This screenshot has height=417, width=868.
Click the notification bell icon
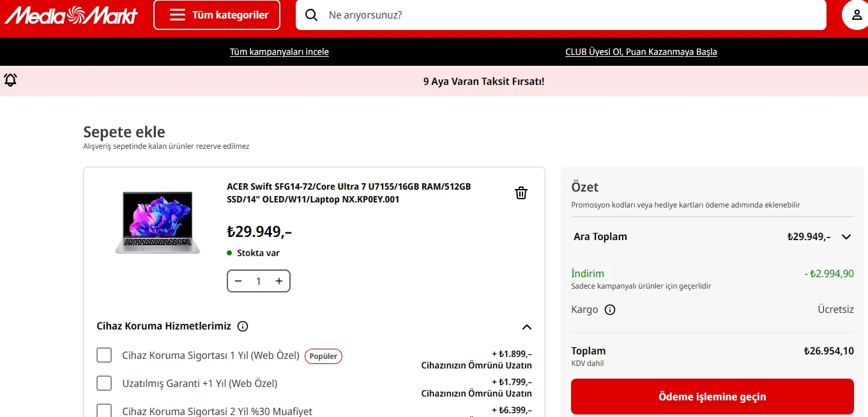(x=10, y=80)
